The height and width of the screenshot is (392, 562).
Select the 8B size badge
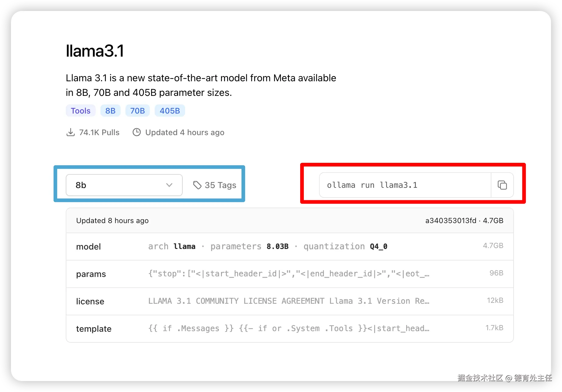(110, 111)
